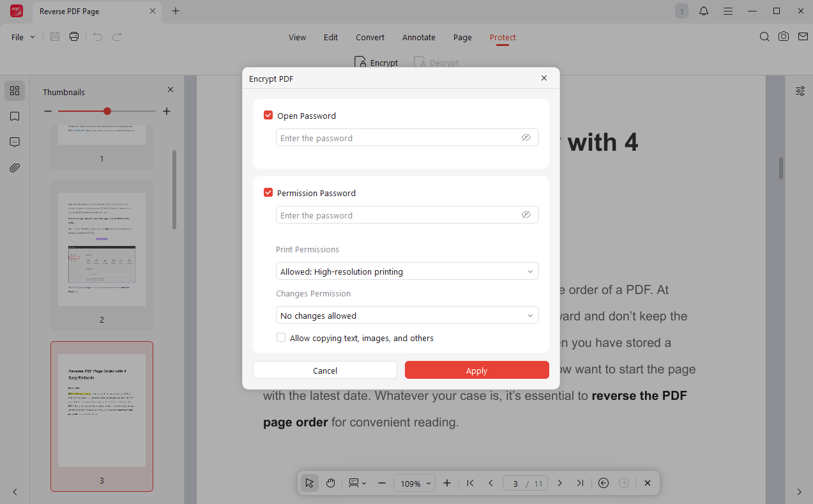Click the Save icon in toolbar

point(55,37)
